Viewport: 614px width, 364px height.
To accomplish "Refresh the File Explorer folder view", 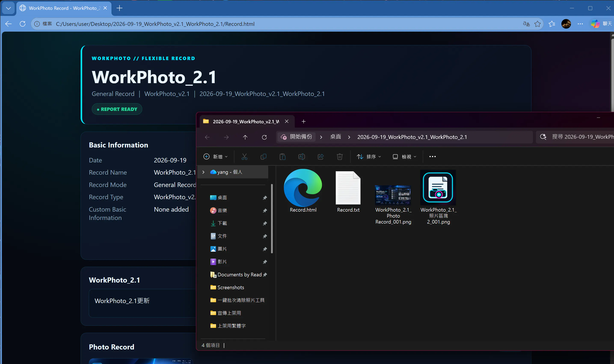I will tap(264, 137).
